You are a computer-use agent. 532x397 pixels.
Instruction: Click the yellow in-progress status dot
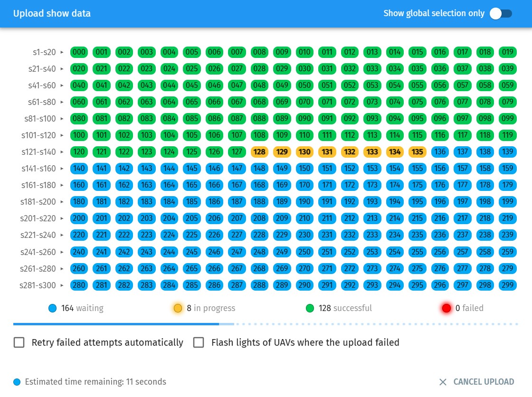coord(178,308)
